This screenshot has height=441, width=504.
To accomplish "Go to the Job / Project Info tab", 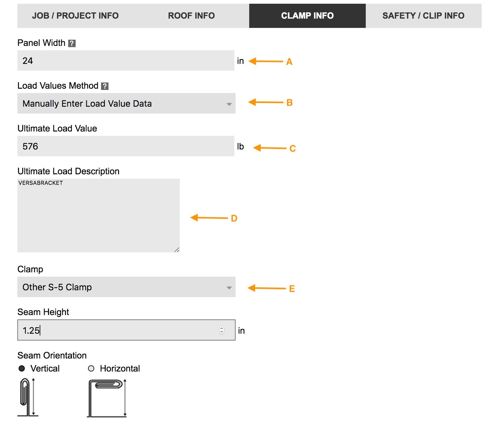I will 75,16.
